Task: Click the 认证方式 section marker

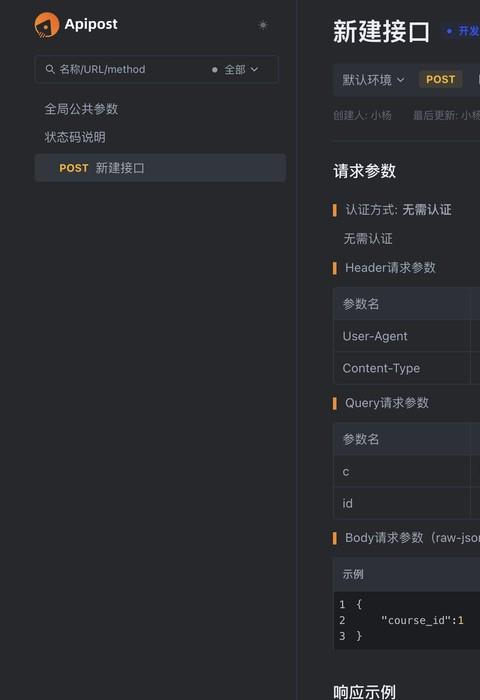Action: point(335,210)
